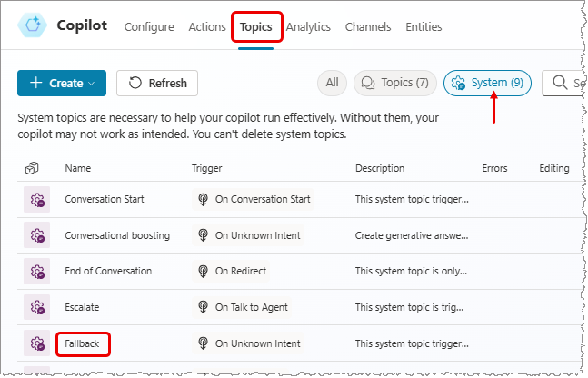This screenshot has height=378, width=588.
Task: Click the Escalate topic icon
Action: [x=37, y=307]
